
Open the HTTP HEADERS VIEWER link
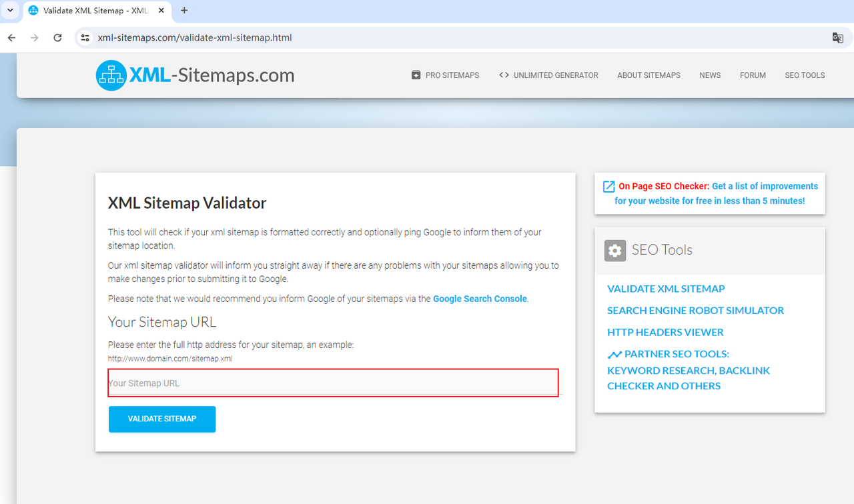[665, 332]
